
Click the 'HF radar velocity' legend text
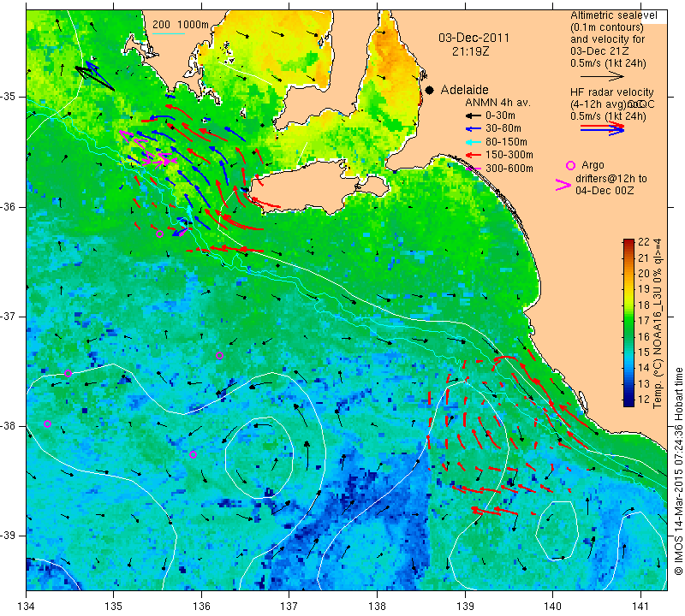pos(612,92)
